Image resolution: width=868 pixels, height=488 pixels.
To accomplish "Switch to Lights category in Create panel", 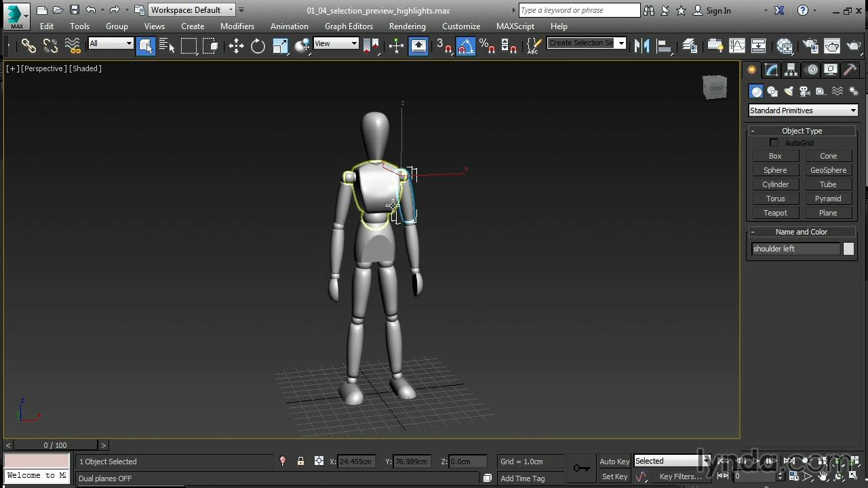I will [x=788, y=91].
